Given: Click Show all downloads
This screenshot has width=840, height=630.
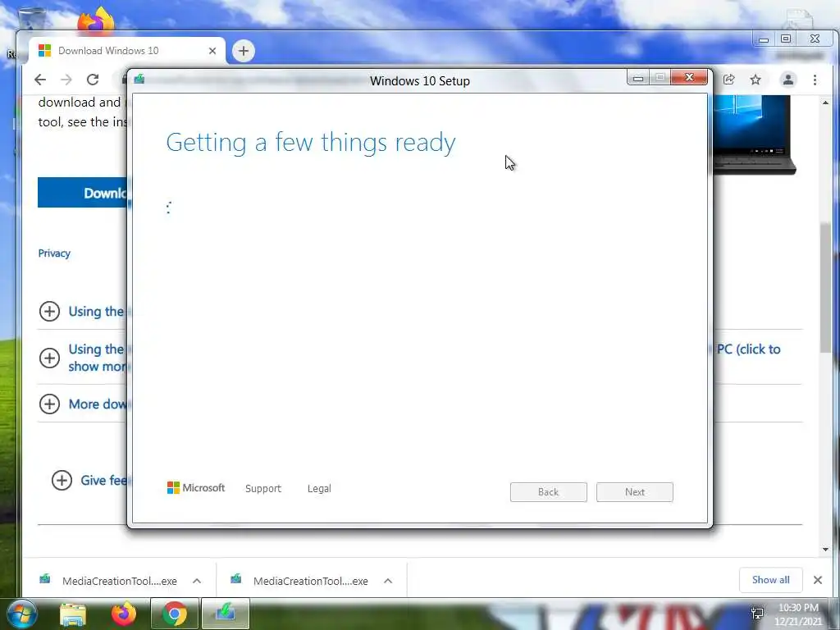Looking at the screenshot, I should [x=770, y=580].
